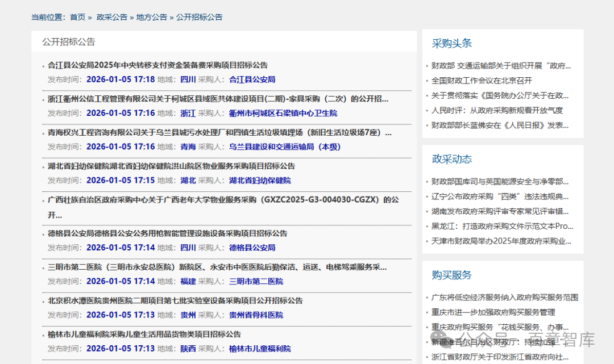Open the 广西老年大学物业服务采购 announcement
The width and height of the screenshot is (614, 364).
point(223,200)
